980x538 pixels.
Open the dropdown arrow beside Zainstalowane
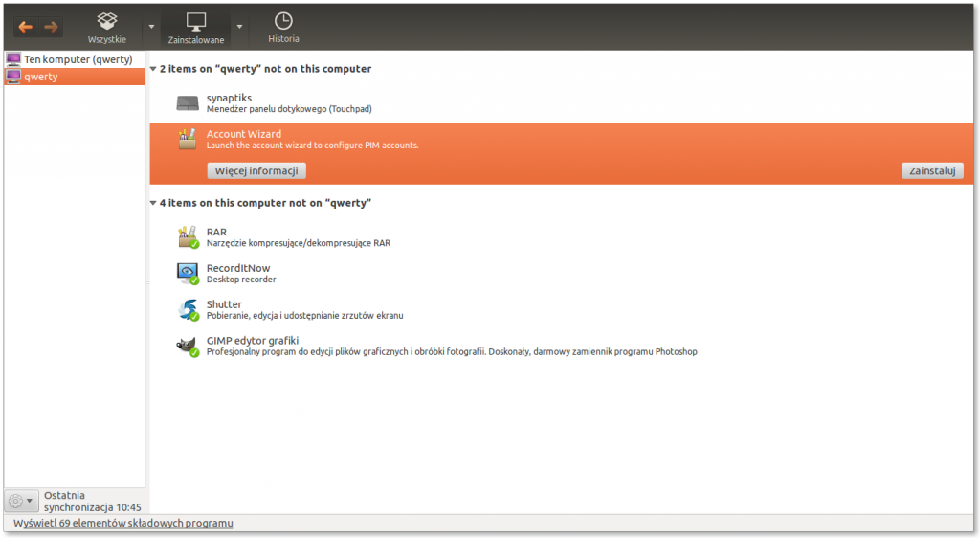tap(239, 27)
